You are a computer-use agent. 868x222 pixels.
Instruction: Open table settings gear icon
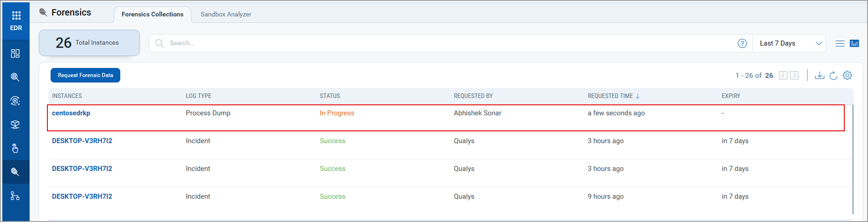point(847,75)
